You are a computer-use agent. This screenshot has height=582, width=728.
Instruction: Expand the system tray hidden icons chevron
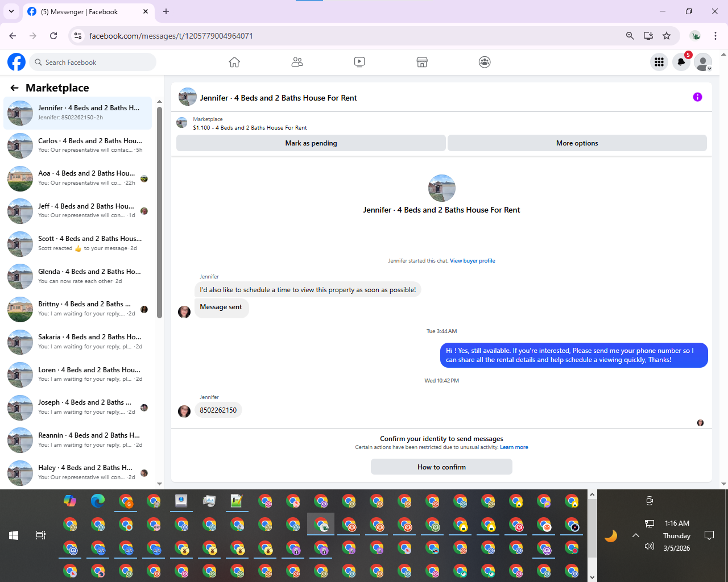point(636,535)
